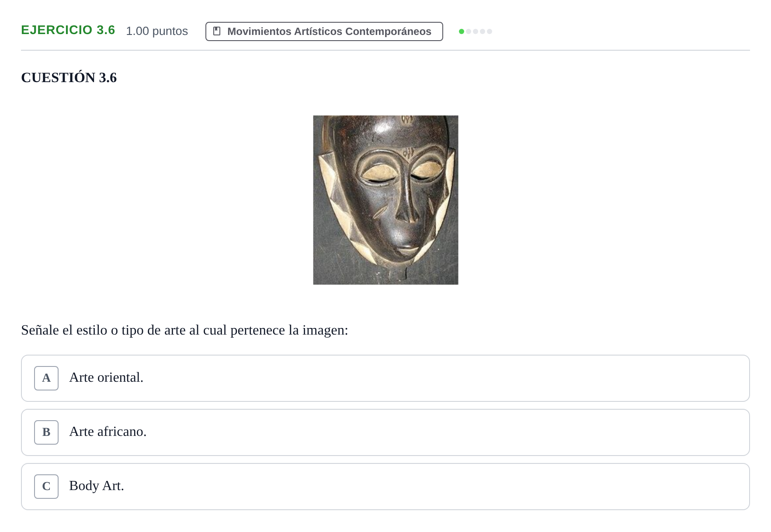Click the African mask image
771x532 pixels.
point(385,200)
